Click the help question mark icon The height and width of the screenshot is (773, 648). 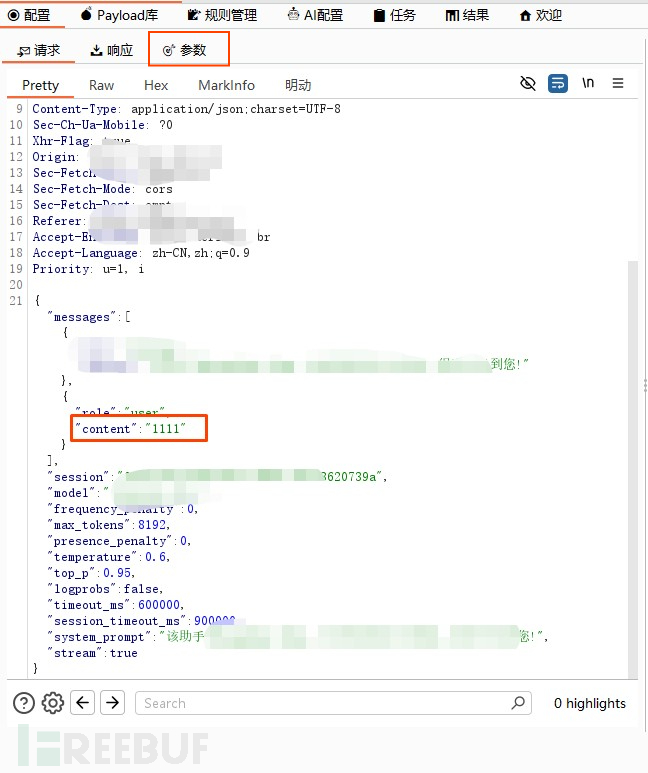coord(23,703)
